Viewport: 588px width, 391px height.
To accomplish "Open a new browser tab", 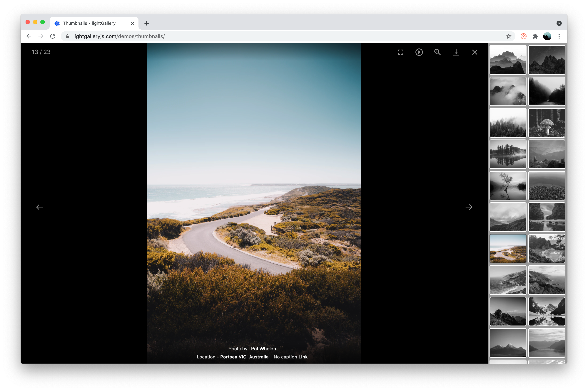I will click(146, 23).
